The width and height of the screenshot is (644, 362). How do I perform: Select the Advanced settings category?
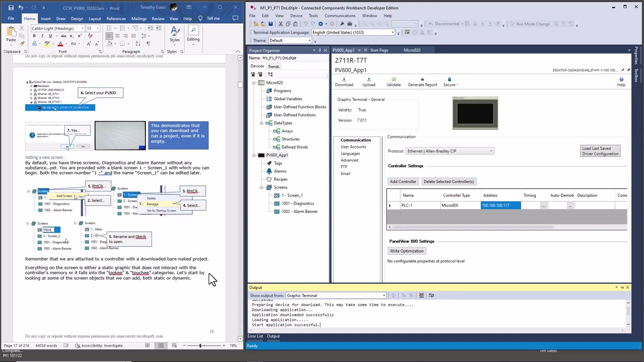click(x=349, y=160)
